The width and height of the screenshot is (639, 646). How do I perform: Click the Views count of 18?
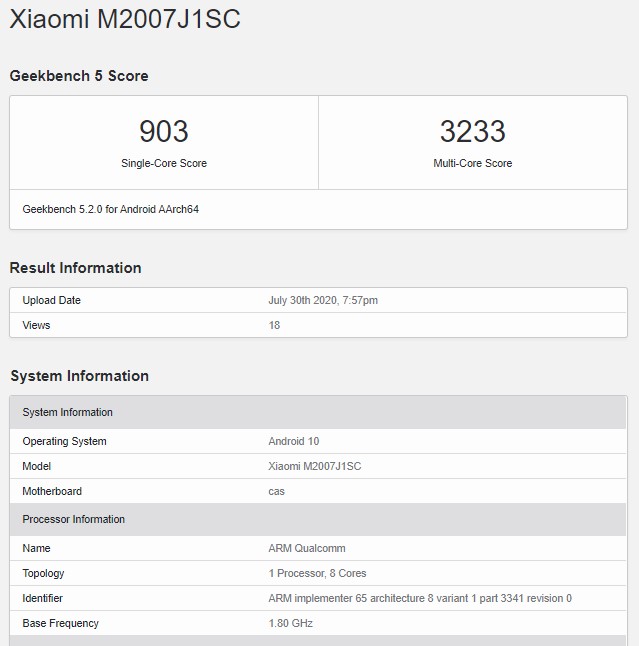coord(274,325)
